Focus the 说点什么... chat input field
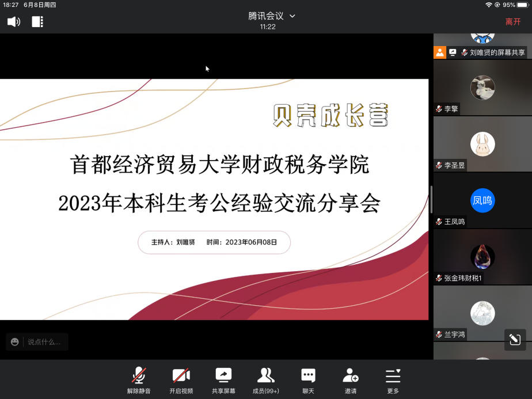This screenshot has width=532, height=399. click(x=44, y=341)
